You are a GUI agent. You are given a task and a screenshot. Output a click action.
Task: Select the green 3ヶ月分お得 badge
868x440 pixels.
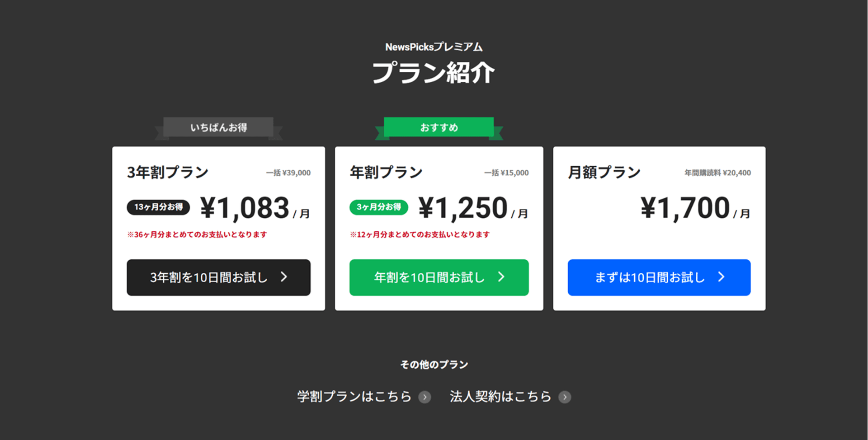tap(378, 207)
